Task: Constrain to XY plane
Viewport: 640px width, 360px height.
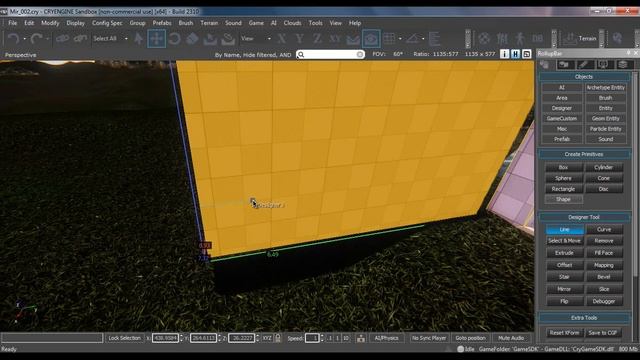Action: [335, 39]
